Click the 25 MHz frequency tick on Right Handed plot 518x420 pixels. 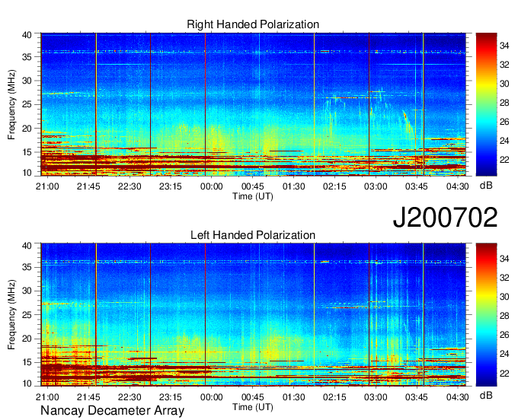click(27, 105)
